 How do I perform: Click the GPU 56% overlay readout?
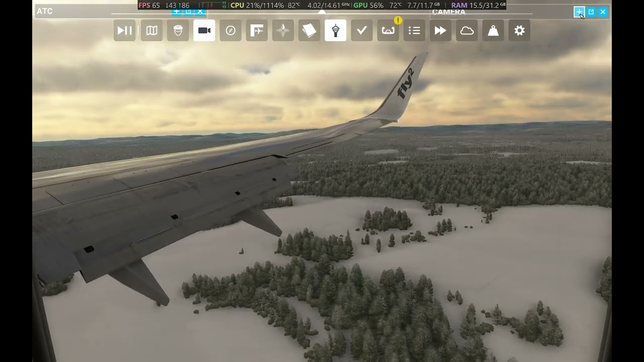tap(368, 5)
